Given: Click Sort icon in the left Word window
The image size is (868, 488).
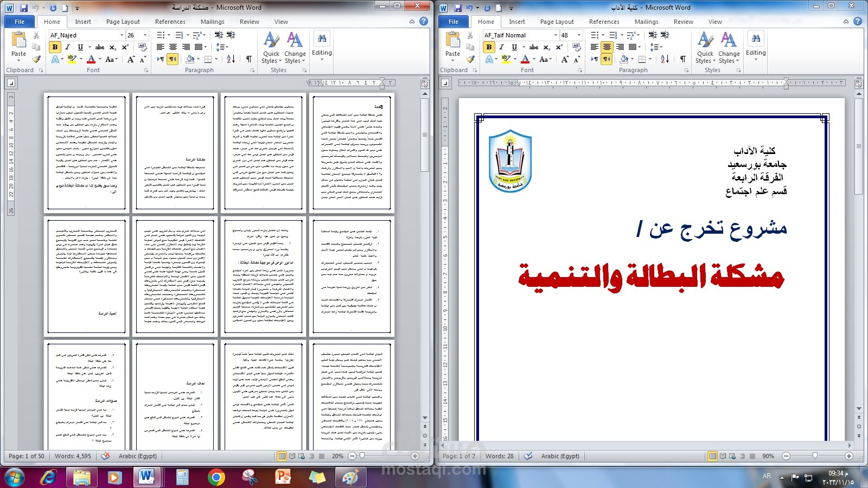Looking at the screenshot, I should [231, 59].
